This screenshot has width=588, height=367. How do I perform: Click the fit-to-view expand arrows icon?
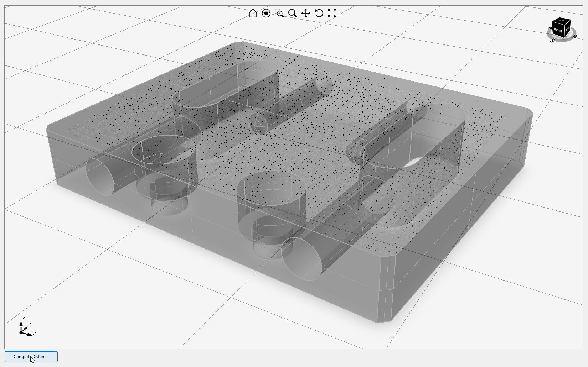tap(332, 14)
